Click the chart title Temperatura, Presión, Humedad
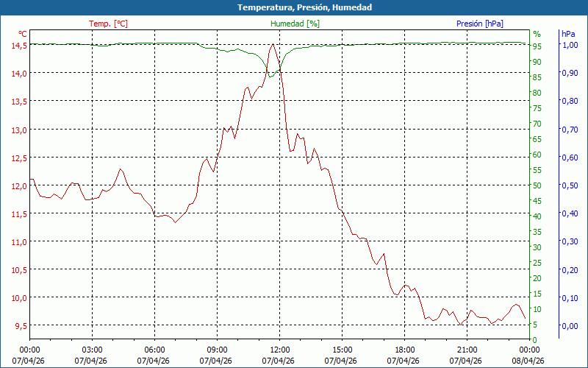This screenshot has width=588, height=368. (x=294, y=7)
